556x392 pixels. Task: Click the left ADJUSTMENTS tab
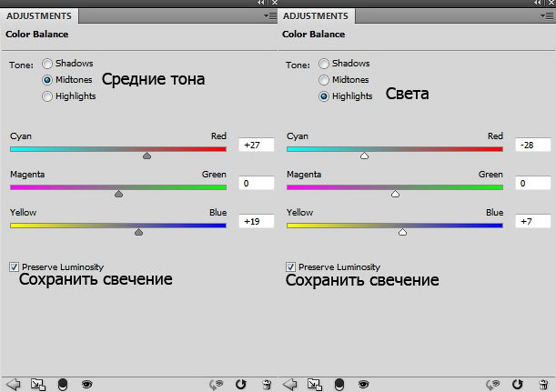(x=39, y=16)
